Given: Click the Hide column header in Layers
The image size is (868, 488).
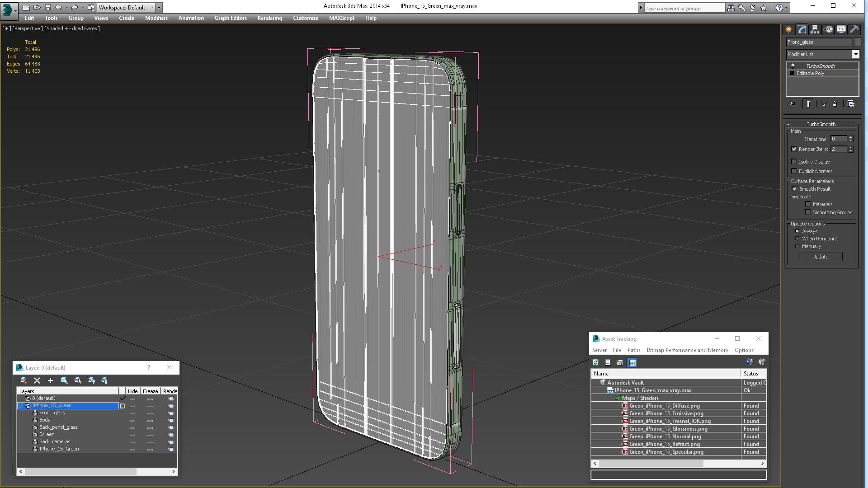Looking at the screenshot, I should coord(132,391).
